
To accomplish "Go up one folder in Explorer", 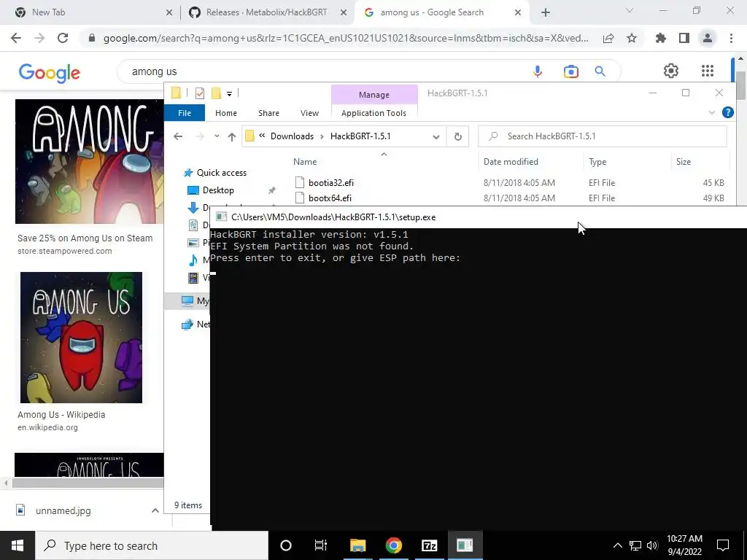I will click(231, 136).
